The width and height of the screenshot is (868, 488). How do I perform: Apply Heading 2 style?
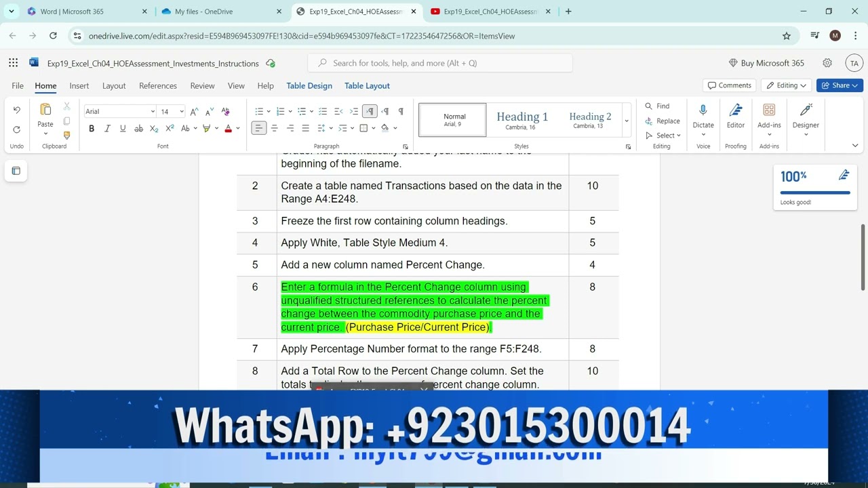590,120
